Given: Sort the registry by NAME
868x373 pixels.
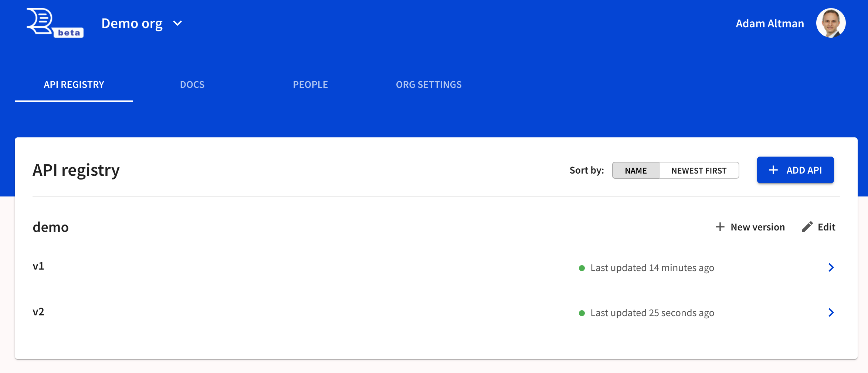Looking at the screenshot, I should [x=635, y=170].
